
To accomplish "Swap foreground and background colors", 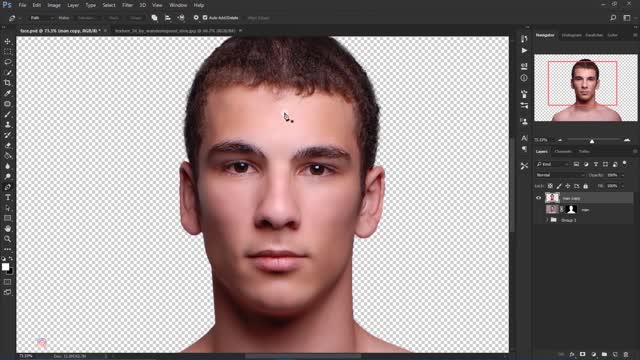I will click(x=11, y=258).
